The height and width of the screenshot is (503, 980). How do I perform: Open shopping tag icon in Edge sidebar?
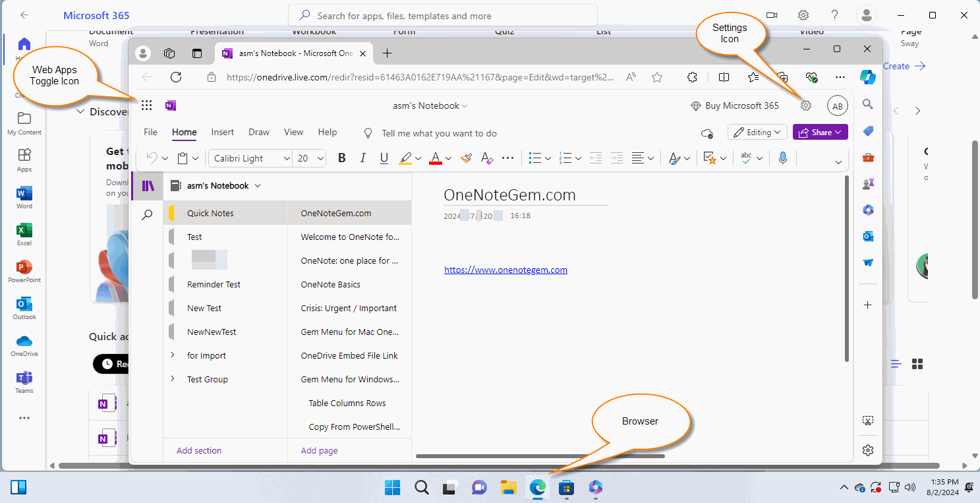(868, 131)
